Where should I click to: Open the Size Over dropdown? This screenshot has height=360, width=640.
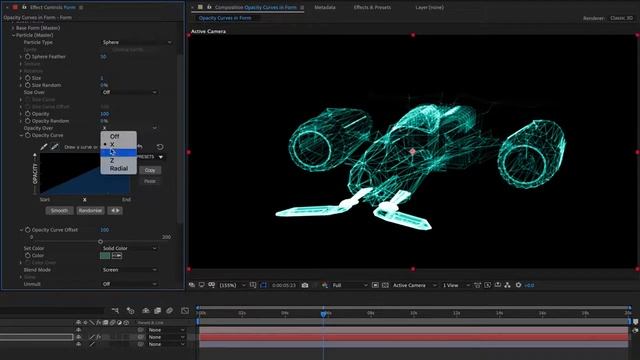point(129,92)
